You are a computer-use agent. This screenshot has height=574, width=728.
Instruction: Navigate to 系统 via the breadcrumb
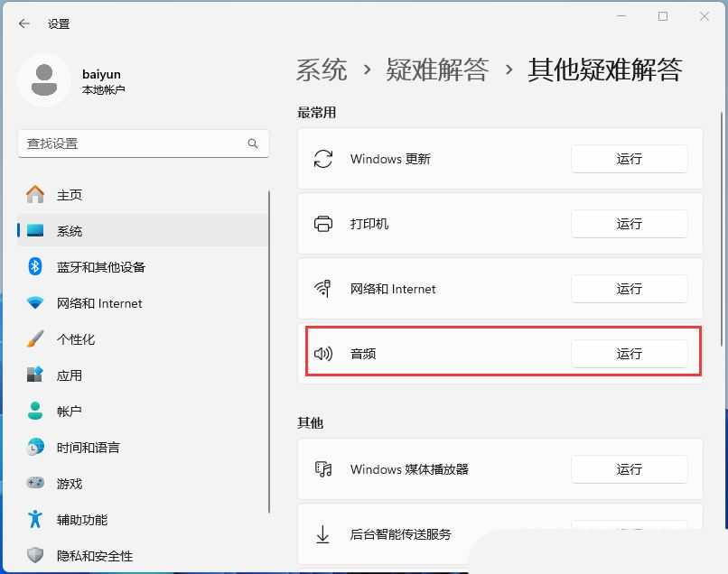(x=321, y=69)
